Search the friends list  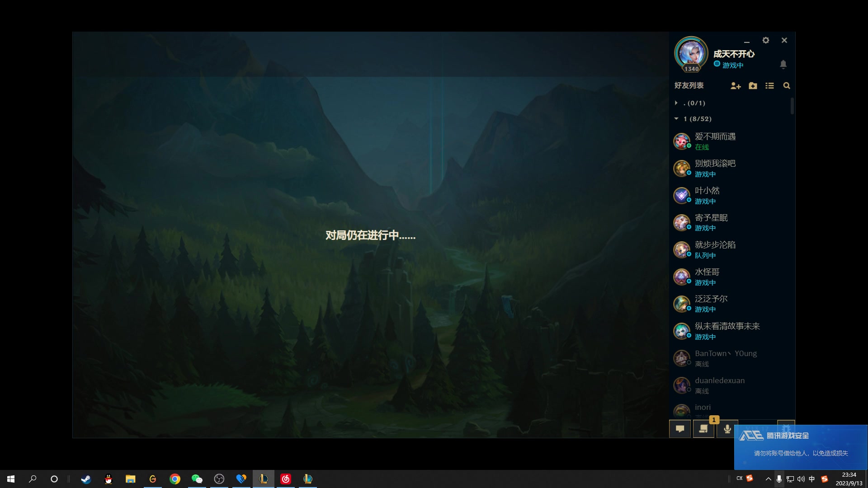[787, 86]
